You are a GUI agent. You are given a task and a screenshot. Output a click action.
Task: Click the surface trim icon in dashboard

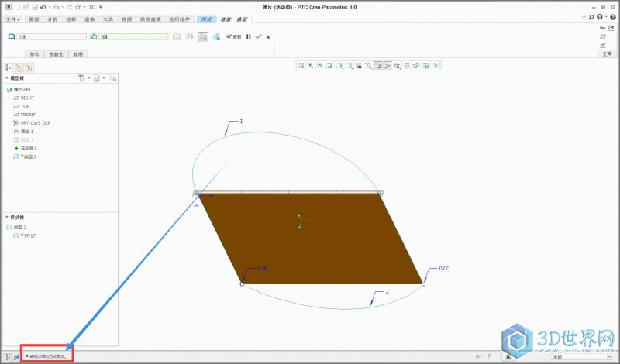[217, 36]
